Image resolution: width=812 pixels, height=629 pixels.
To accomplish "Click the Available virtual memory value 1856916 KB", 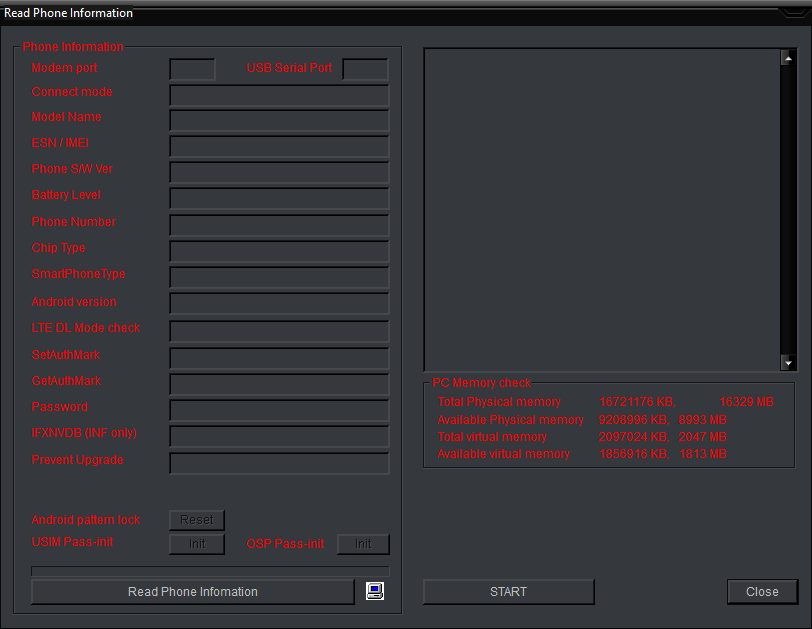I will tap(634, 454).
